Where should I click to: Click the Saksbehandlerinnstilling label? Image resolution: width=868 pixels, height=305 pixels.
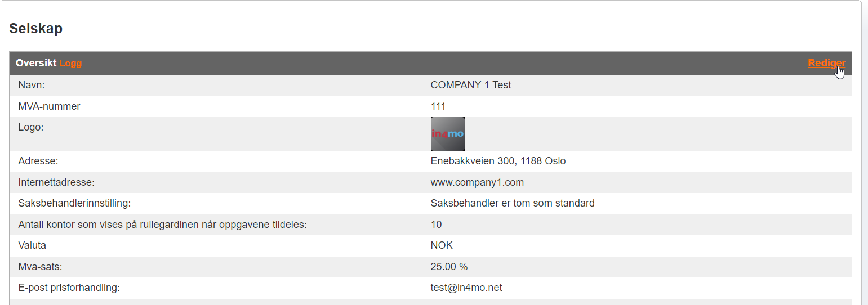point(74,203)
